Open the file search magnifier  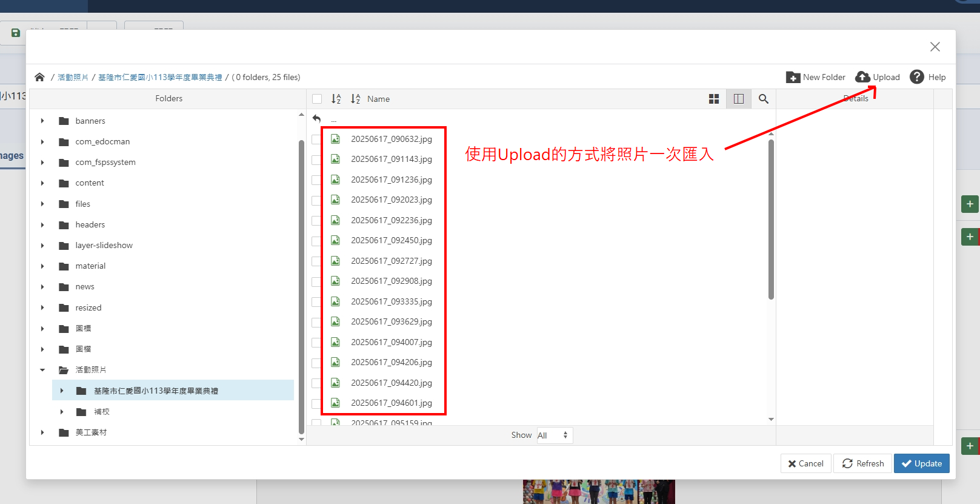(764, 99)
